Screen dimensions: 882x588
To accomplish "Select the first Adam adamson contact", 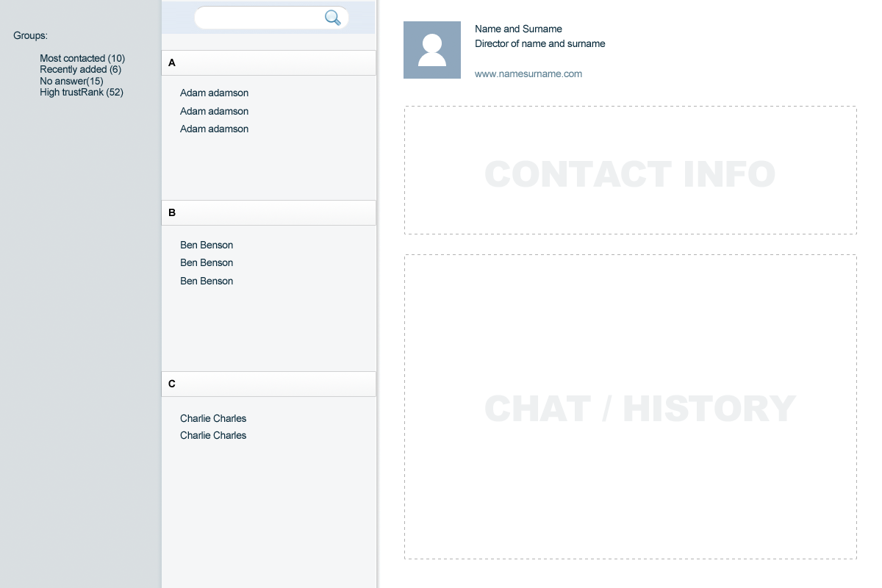I will 214,93.
